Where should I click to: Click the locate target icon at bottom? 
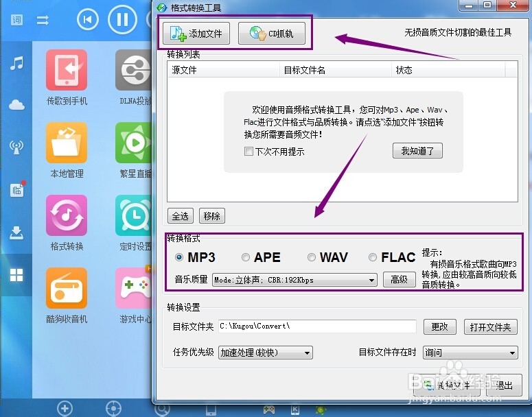click(x=113, y=409)
